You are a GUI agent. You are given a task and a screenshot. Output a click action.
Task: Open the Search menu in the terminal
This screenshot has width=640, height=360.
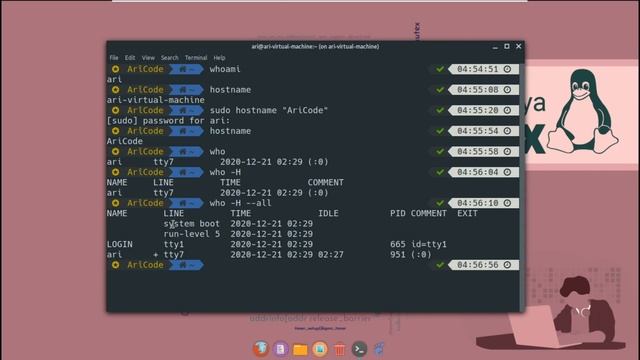(x=169, y=58)
